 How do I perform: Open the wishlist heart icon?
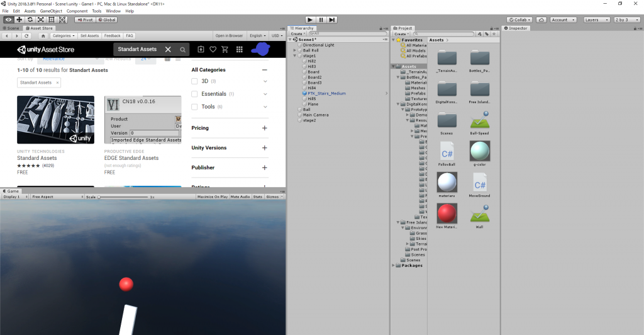[x=213, y=49]
